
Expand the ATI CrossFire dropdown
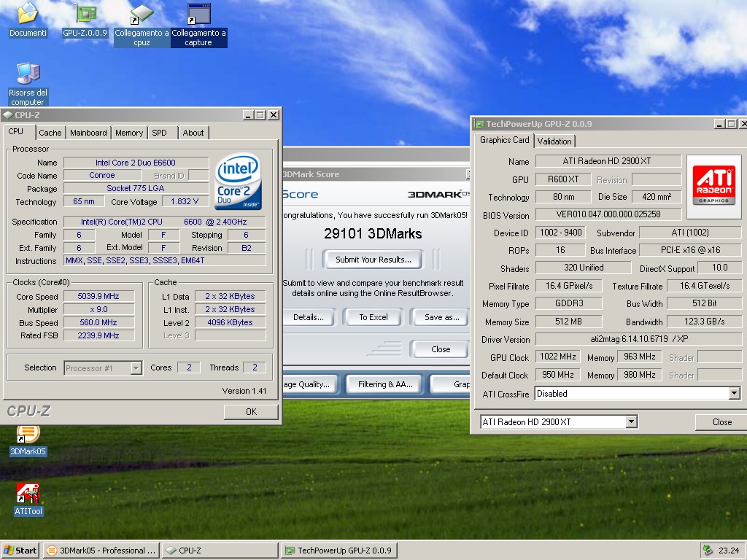[x=734, y=394]
